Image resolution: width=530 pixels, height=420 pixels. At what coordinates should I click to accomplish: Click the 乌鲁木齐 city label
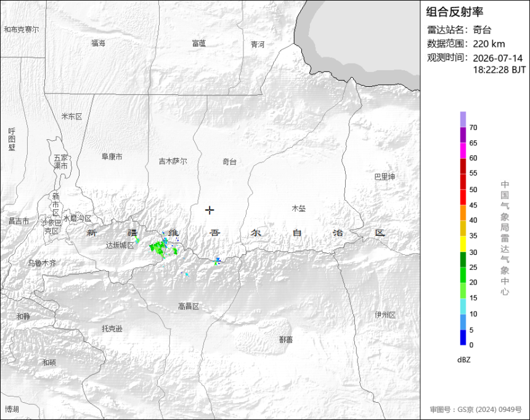click(x=42, y=263)
